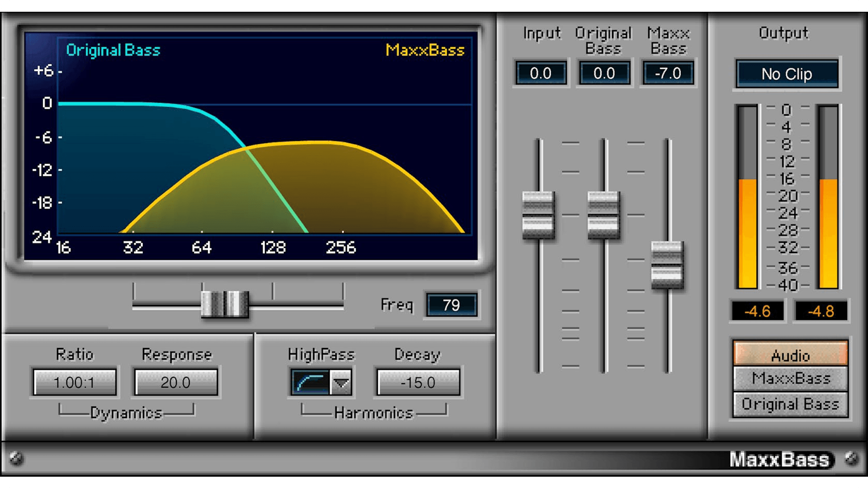Click the cyan Original Bass graph label
Screen dimensions: 868x488
113,50
